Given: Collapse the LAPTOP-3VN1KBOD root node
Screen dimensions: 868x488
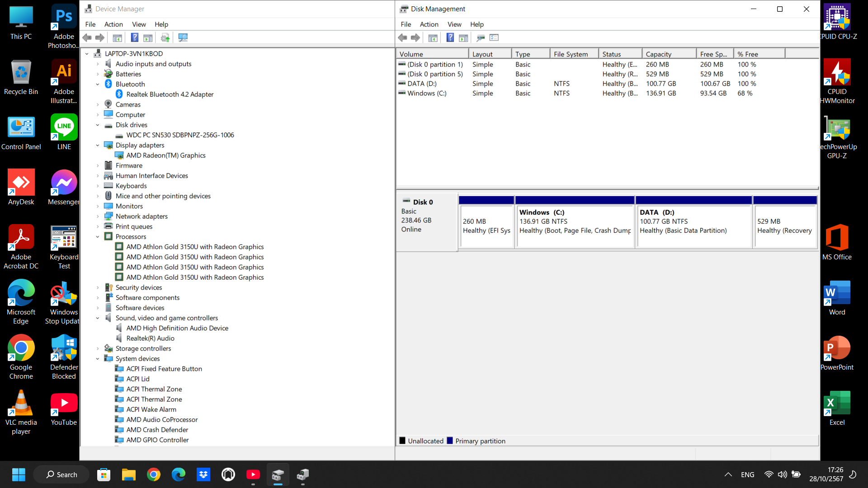Looking at the screenshot, I should coord(87,54).
